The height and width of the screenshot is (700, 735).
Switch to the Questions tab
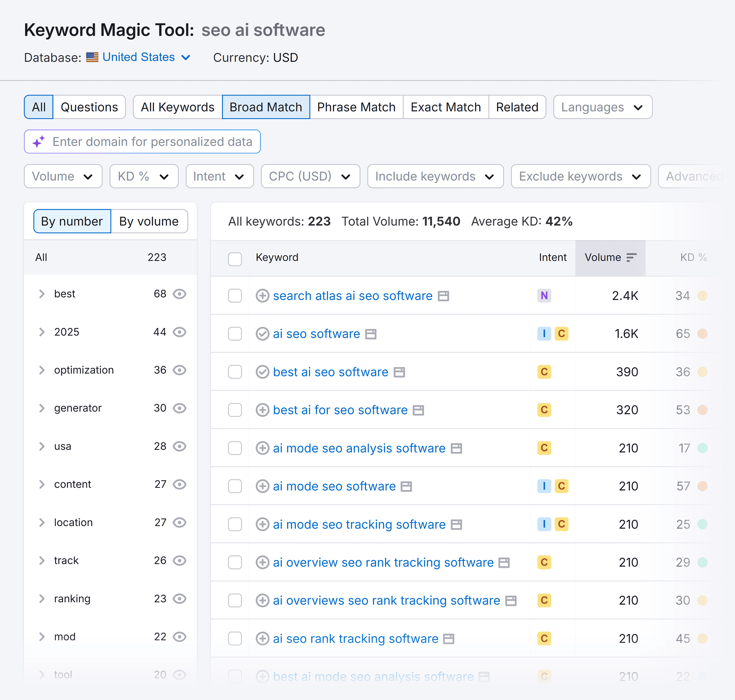click(x=89, y=107)
